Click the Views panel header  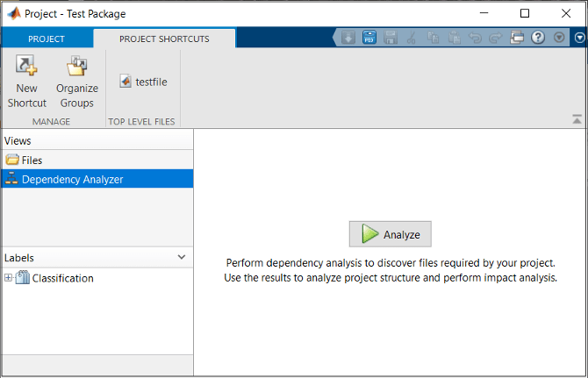point(97,140)
